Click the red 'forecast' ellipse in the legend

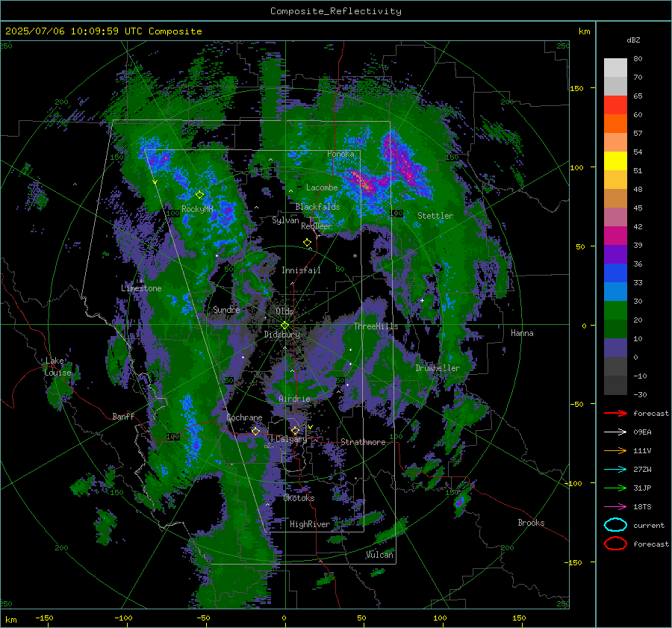coord(615,544)
